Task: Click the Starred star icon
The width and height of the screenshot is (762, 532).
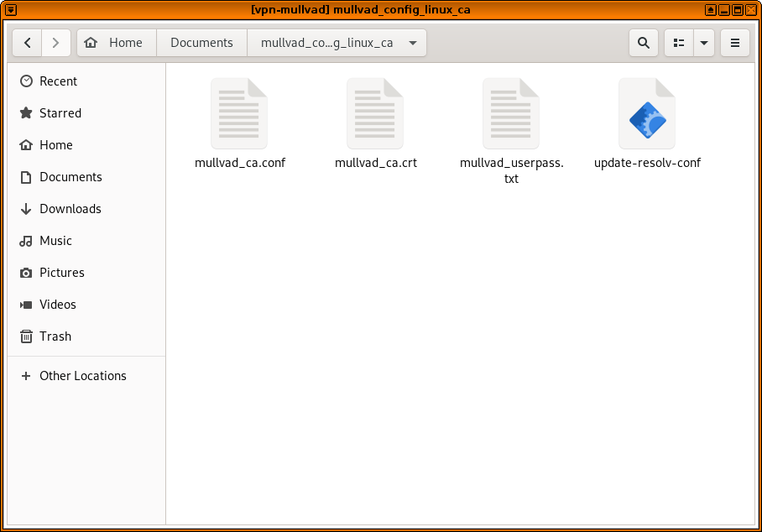Action: (x=26, y=113)
